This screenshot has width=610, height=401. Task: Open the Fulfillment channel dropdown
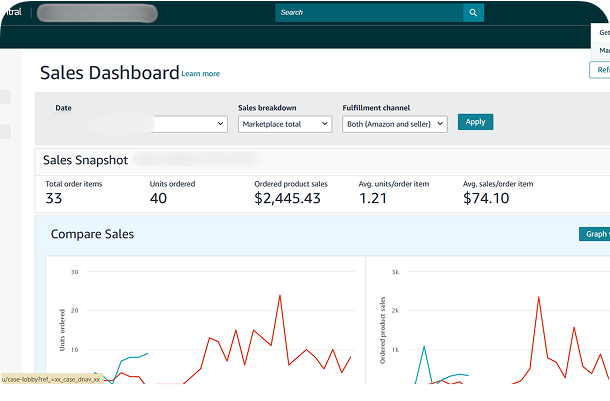click(394, 124)
